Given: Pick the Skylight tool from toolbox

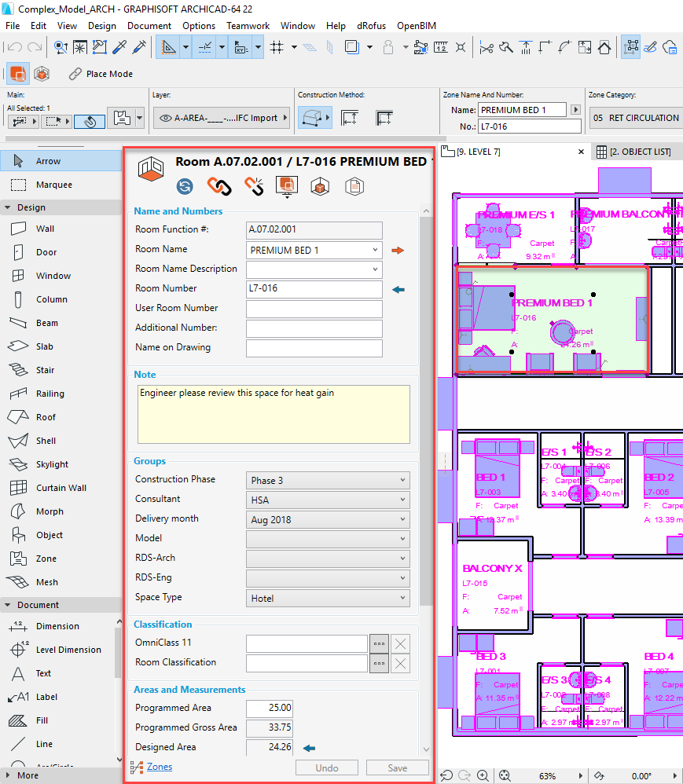Looking at the screenshot, I should 52,464.
